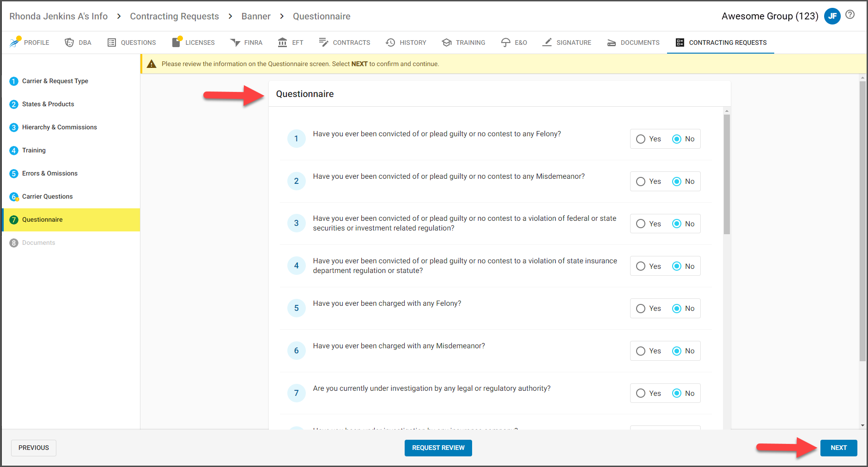Image resolution: width=868 pixels, height=467 pixels.
Task: Click the Documents tray icon
Action: 612,42
